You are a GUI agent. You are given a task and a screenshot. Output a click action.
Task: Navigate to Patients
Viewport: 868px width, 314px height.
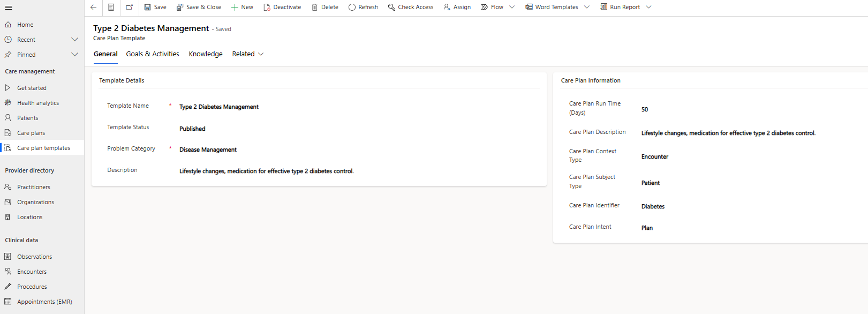click(42, 118)
